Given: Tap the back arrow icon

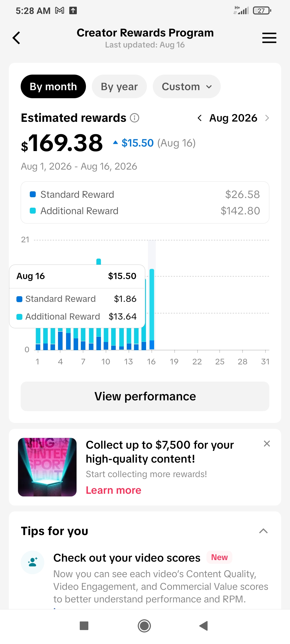Looking at the screenshot, I should tap(16, 38).
